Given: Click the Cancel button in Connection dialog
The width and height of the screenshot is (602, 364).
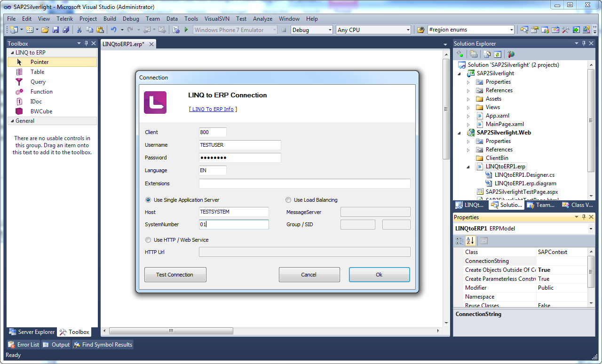Looking at the screenshot, I should tap(309, 275).
